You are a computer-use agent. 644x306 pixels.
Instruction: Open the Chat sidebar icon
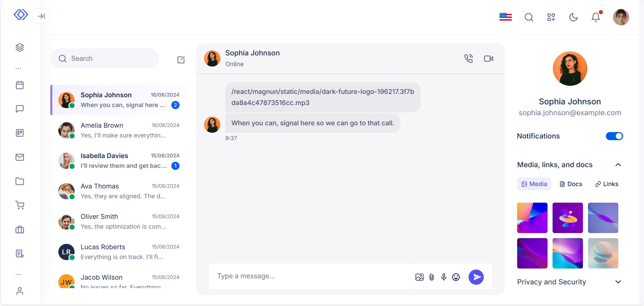coord(20,109)
